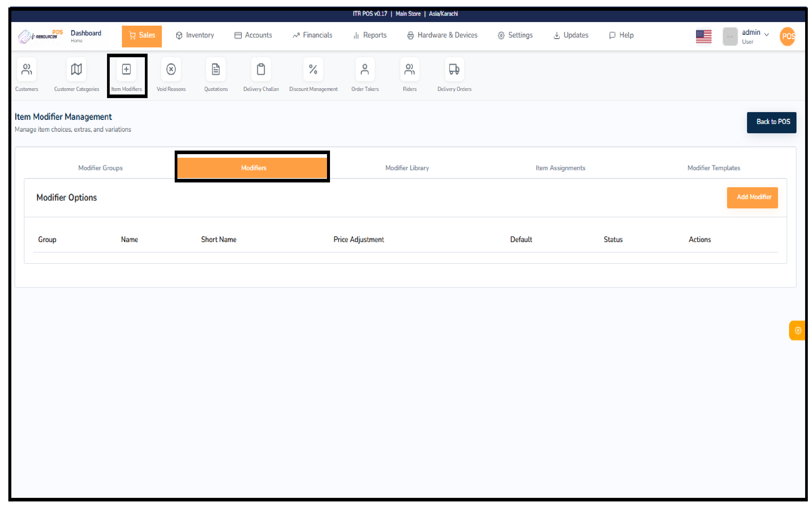The width and height of the screenshot is (812, 508).
Task: Open the Item Assignments tab
Action: [x=560, y=168]
